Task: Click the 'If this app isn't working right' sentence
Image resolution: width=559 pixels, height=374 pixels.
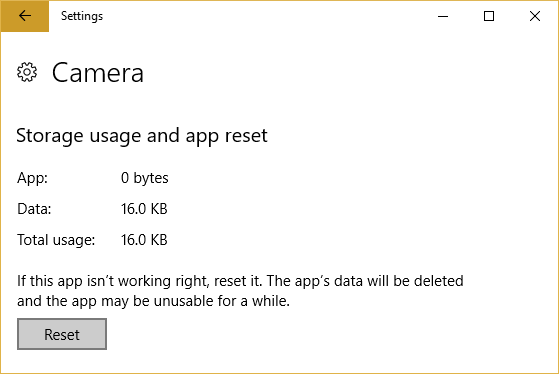Action: coord(112,281)
